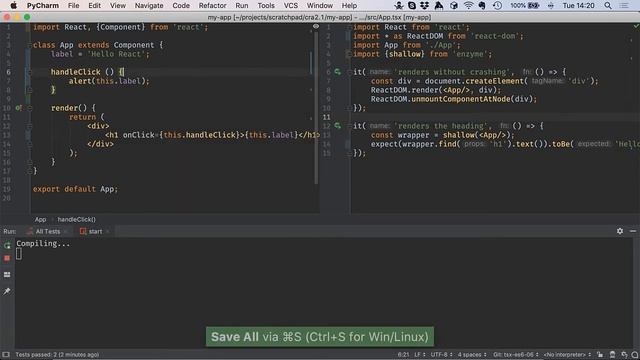640x360 pixels.
Task: Run test 'renders without crashing' gutter icon
Action: [x=338, y=72]
